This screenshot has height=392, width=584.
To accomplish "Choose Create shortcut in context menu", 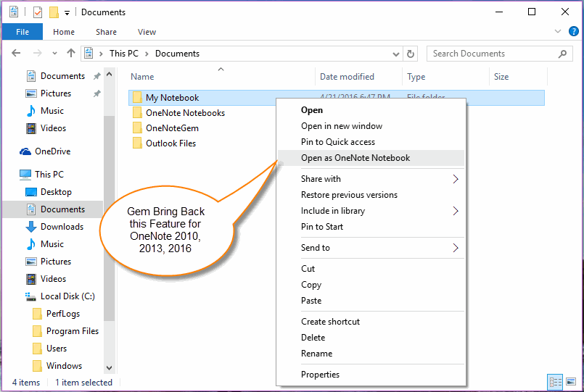I will [371, 322].
